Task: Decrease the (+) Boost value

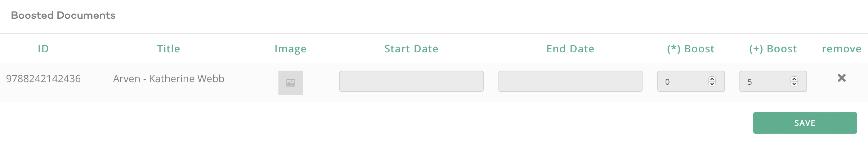Action: [x=794, y=84]
